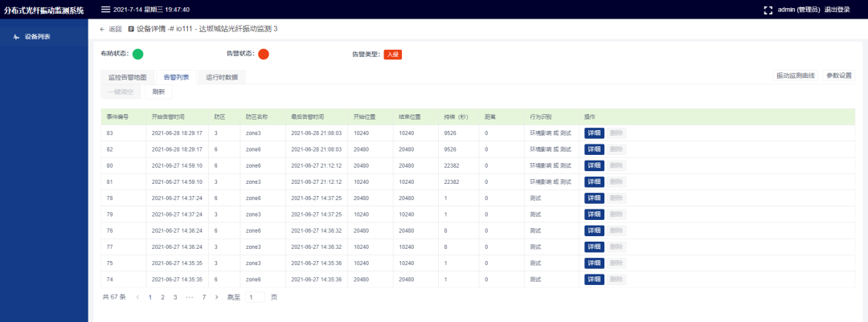This screenshot has height=322, width=868.
Task: Open 详细 for event 79
Action: coord(594,214)
